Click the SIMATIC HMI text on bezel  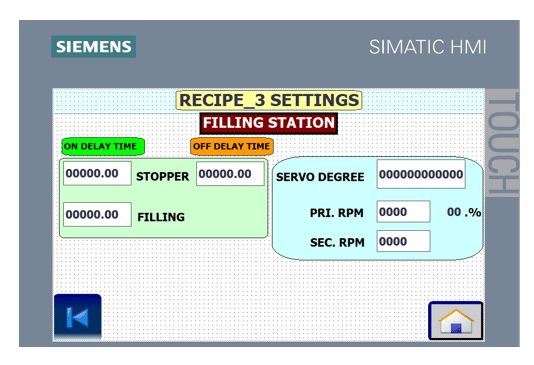(x=428, y=47)
